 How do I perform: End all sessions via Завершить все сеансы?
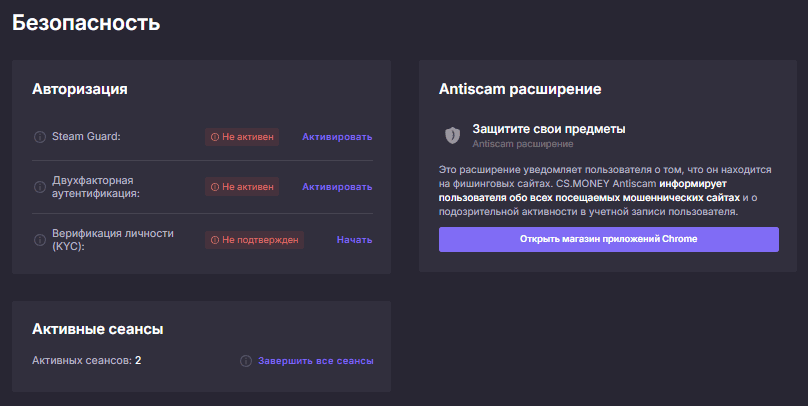coord(315,361)
